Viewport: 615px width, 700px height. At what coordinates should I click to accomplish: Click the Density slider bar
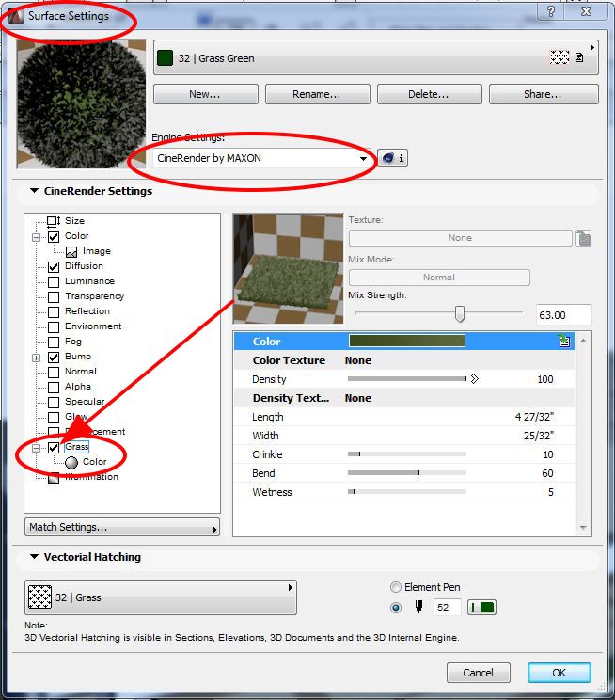(x=407, y=378)
